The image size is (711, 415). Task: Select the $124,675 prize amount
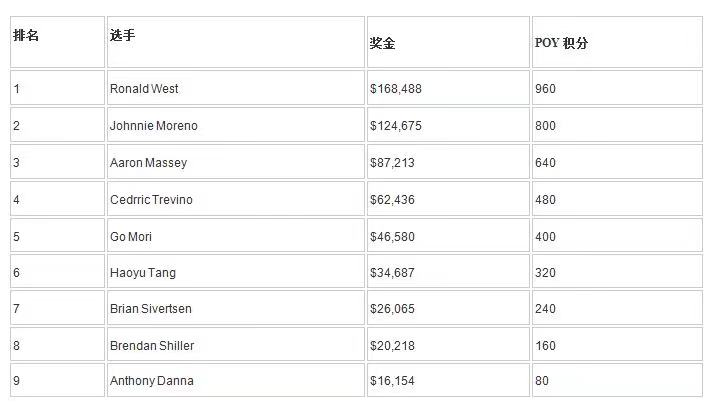click(448, 125)
